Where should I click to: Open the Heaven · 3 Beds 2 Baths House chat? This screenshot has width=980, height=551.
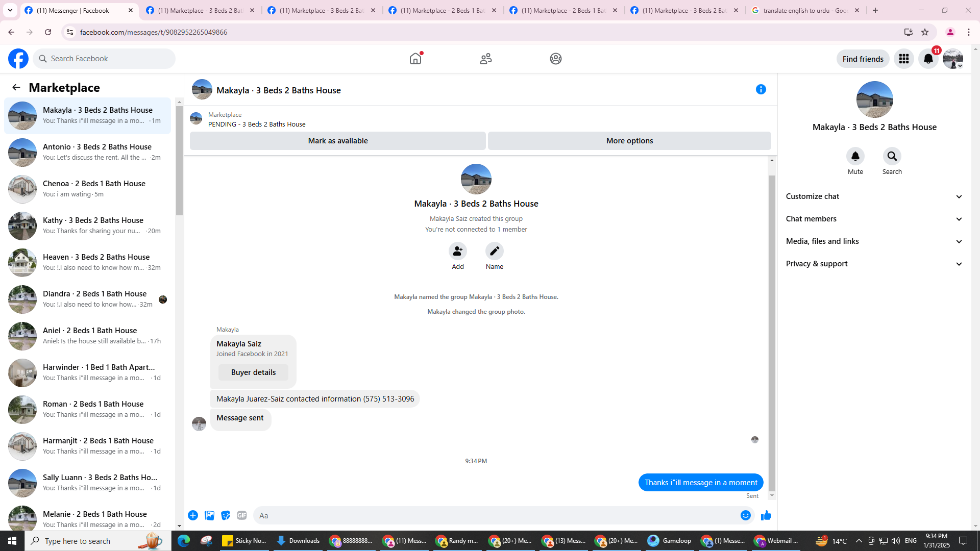click(88, 263)
